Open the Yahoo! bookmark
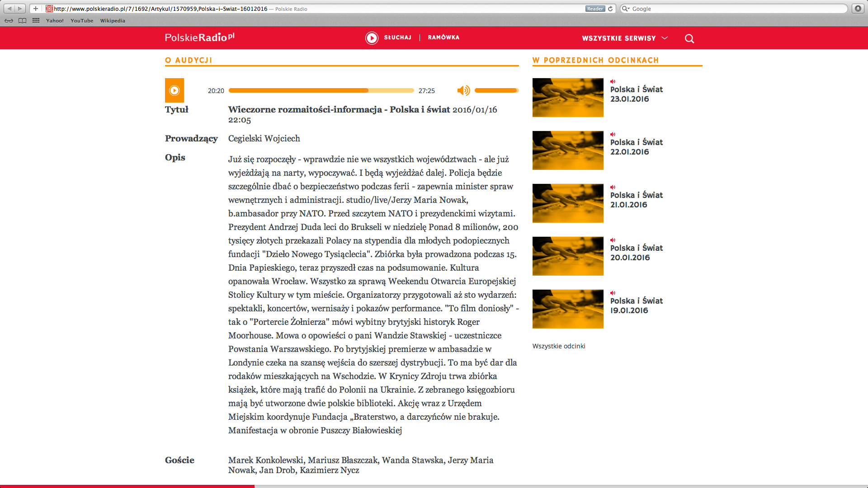Image resolution: width=868 pixels, height=488 pixels. pos(55,21)
